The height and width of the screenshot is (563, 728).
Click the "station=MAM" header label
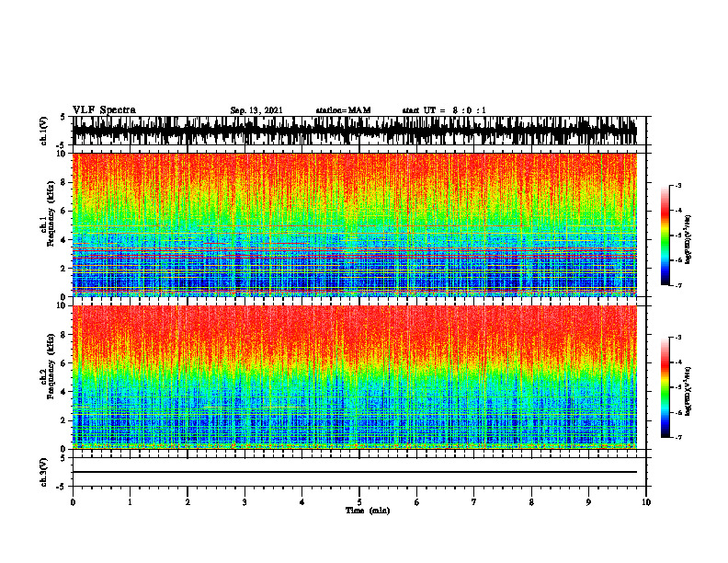tap(343, 110)
